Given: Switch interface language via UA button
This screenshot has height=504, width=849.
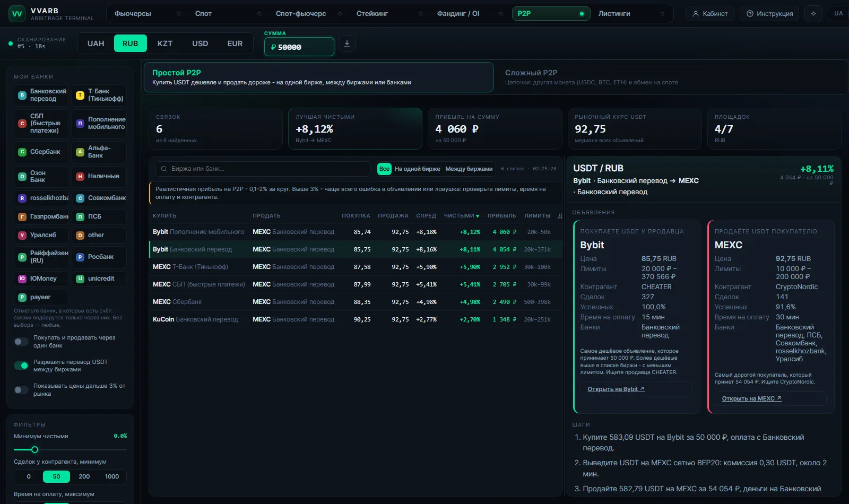Looking at the screenshot, I should (x=838, y=14).
